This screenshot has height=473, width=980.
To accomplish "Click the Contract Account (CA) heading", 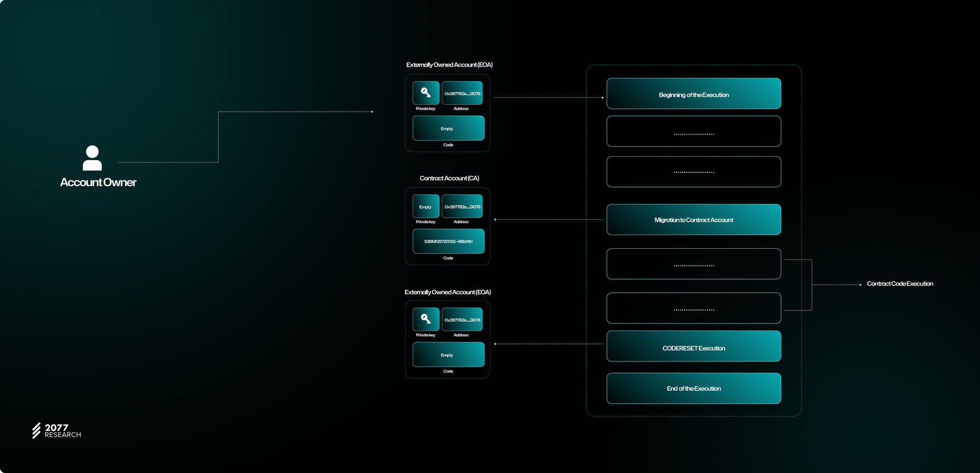I will pos(449,178).
